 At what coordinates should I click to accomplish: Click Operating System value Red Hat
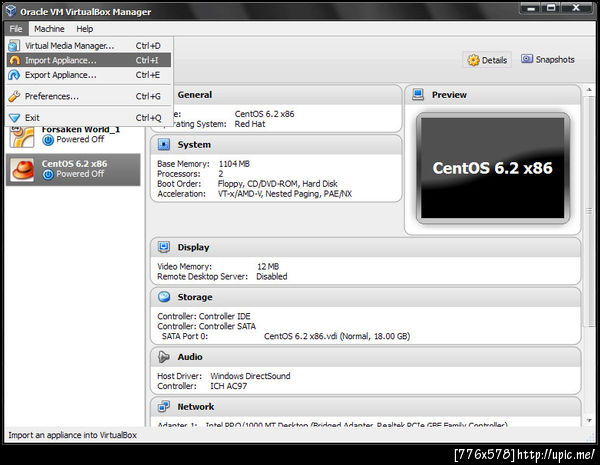point(250,124)
